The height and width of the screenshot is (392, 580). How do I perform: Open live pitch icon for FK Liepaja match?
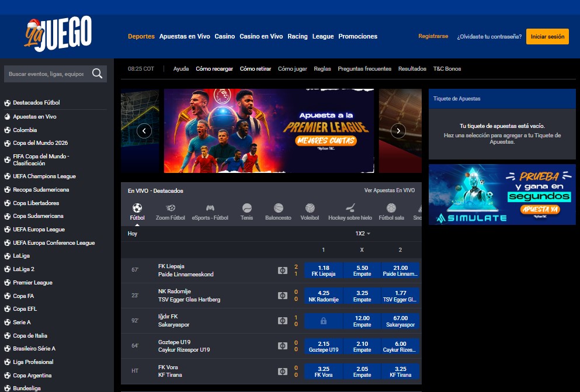click(283, 270)
